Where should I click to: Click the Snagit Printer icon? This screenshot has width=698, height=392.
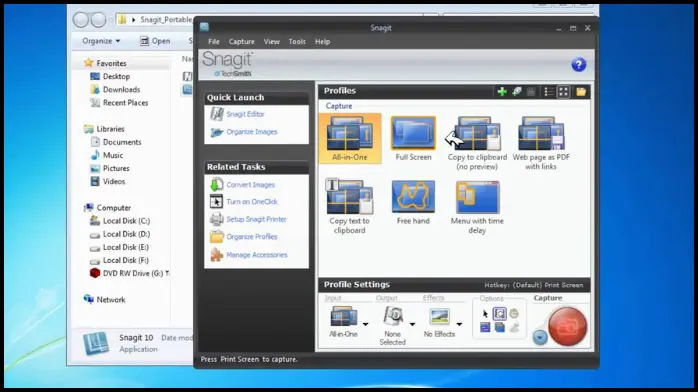tap(217, 219)
